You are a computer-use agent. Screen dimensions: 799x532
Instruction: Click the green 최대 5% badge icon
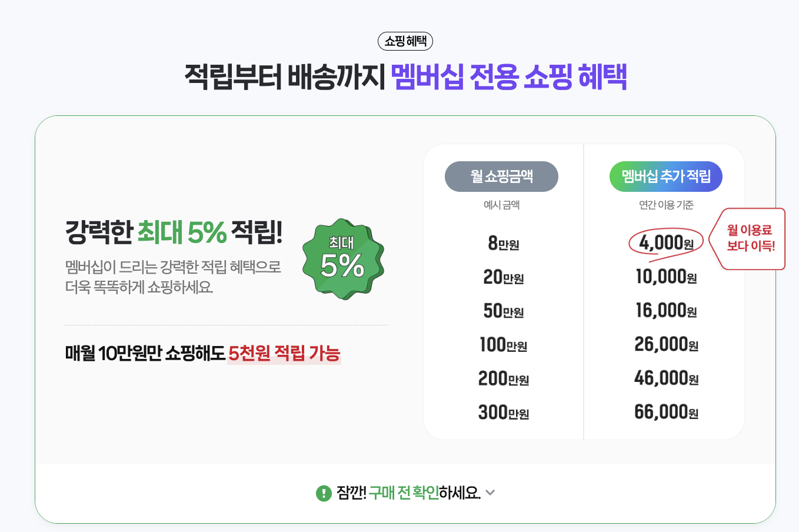coord(343,259)
